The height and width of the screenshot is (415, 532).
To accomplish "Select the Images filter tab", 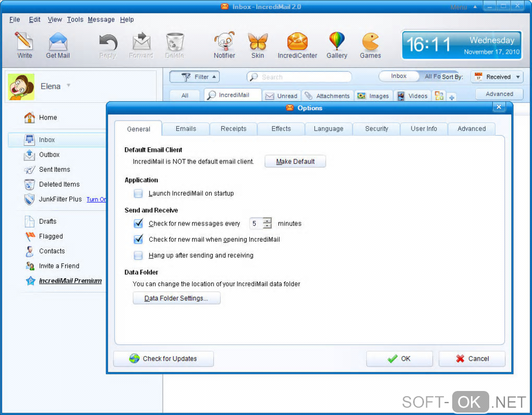I will 373,96.
